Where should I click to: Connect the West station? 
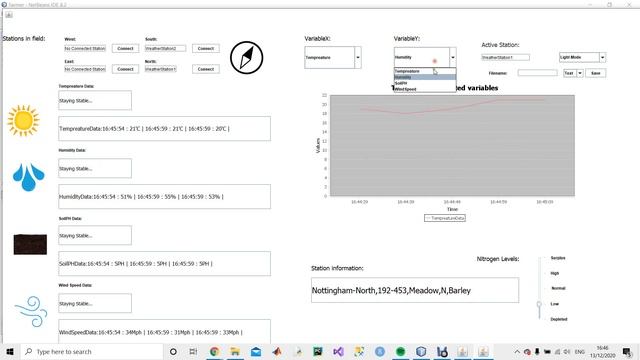tap(125, 48)
